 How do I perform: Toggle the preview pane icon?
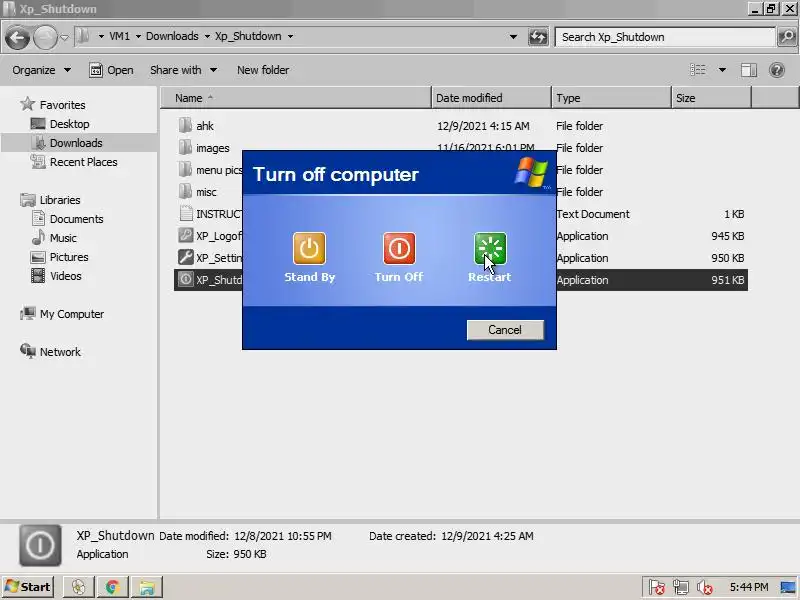click(748, 70)
